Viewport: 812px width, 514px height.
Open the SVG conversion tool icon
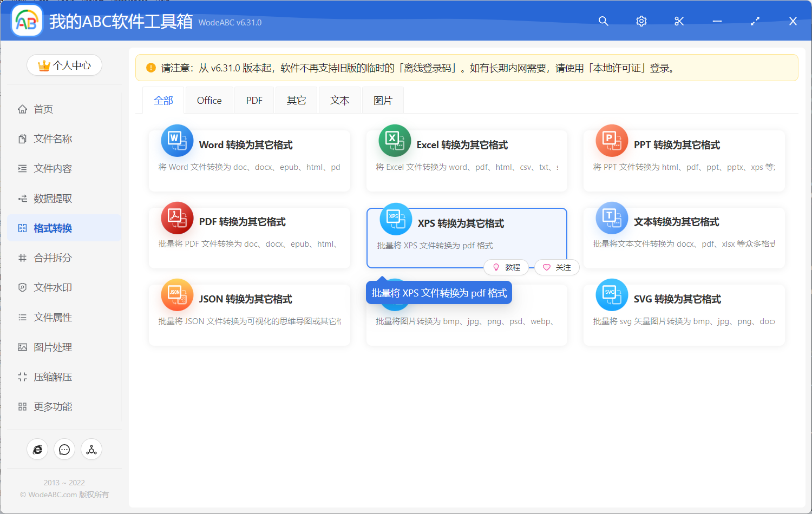click(x=611, y=294)
